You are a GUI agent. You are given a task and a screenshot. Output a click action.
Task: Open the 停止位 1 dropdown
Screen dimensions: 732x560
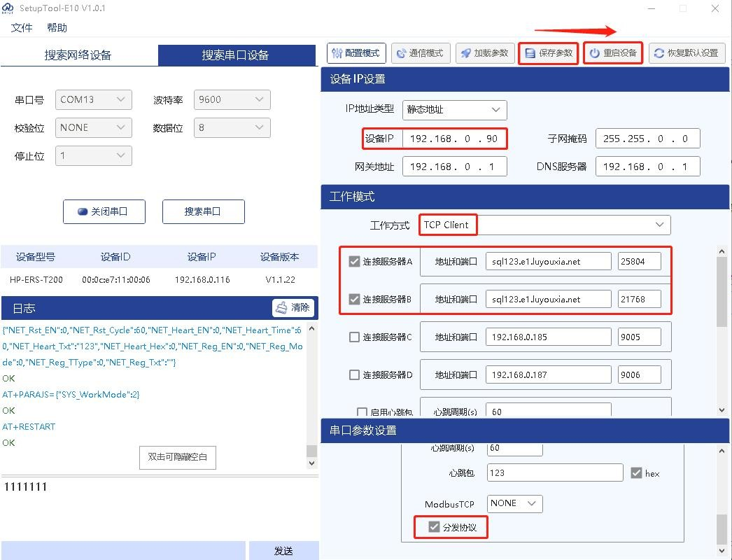coord(93,155)
